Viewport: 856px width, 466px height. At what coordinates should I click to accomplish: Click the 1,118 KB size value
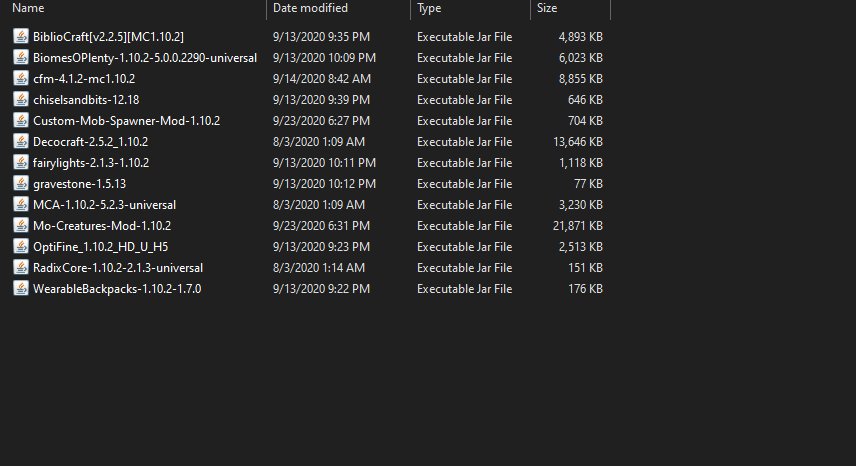click(581, 163)
